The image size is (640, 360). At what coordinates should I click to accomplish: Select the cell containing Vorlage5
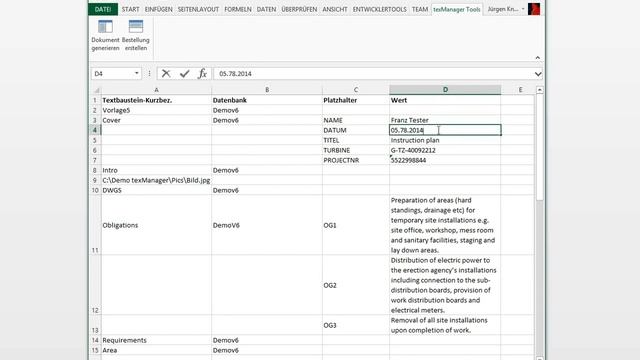point(156,110)
